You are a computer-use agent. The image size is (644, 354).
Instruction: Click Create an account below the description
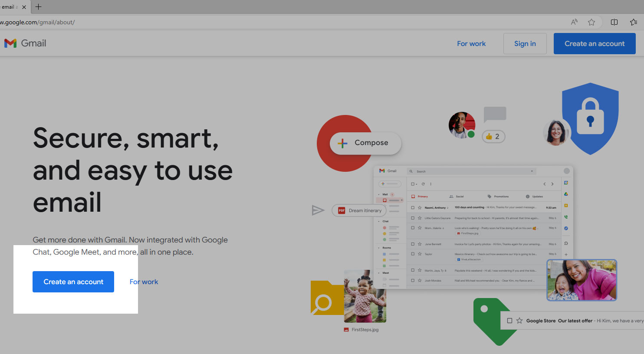tap(73, 282)
